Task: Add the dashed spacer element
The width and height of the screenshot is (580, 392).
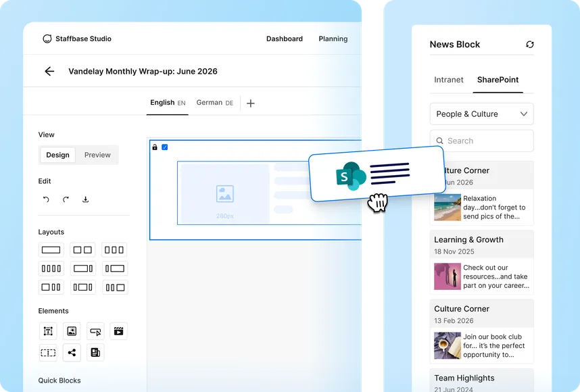Action: tap(48, 353)
